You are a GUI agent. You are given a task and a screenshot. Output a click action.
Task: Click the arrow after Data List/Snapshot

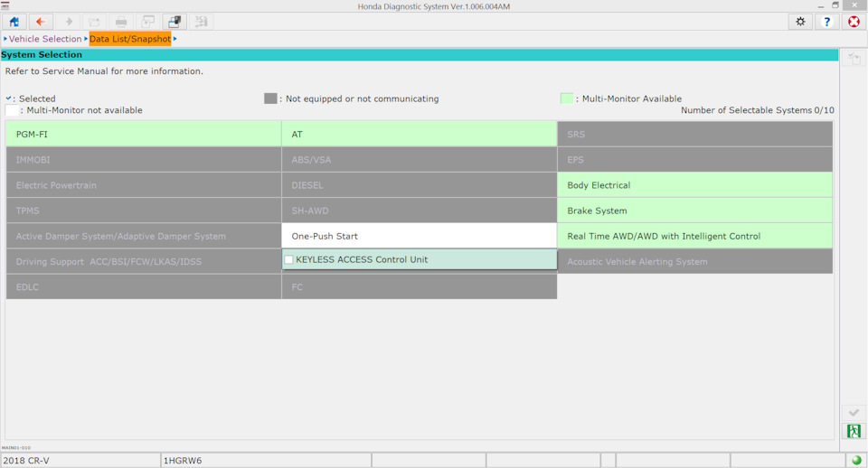[175, 39]
